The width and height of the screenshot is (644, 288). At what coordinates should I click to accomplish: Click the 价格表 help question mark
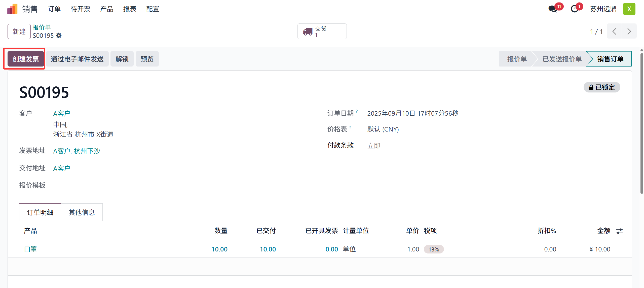coord(350,127)
